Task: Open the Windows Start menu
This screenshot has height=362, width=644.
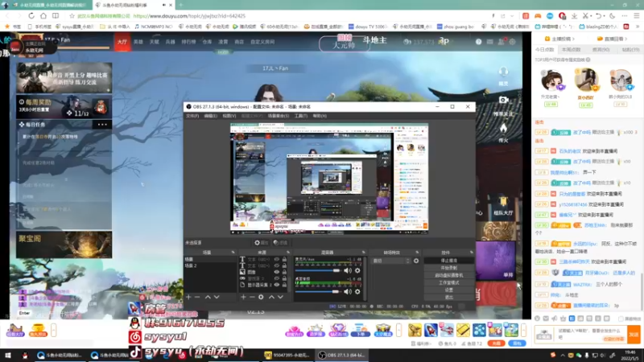Action: pos(8,355)
